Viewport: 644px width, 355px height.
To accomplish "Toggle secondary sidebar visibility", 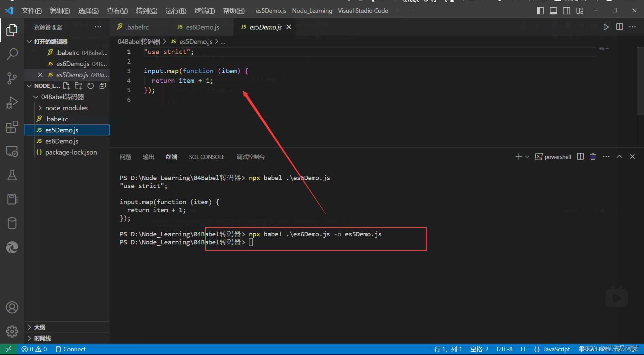I will [567, 11].
